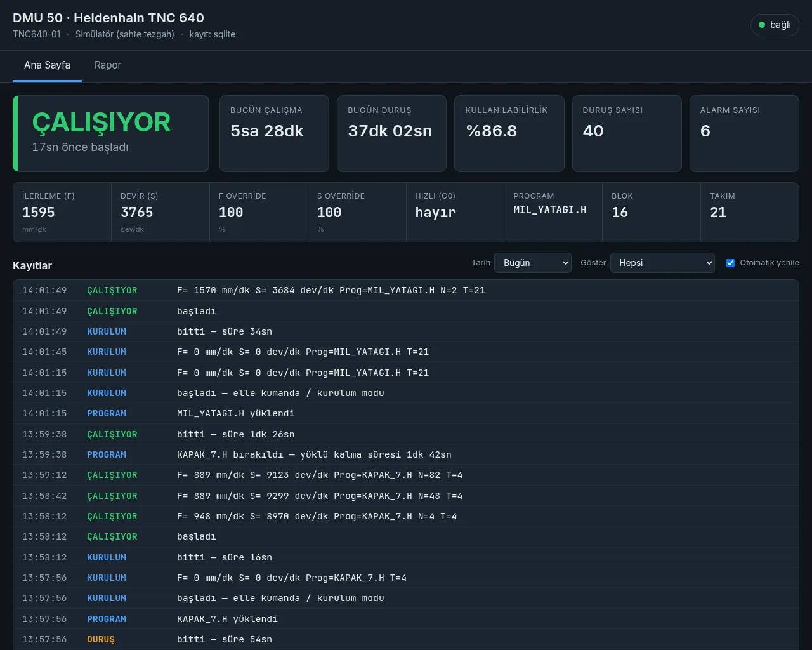
Task: Click the Kullanılabilirlik value %86.8
Action: pyautogui.click(x=491, y=131)
